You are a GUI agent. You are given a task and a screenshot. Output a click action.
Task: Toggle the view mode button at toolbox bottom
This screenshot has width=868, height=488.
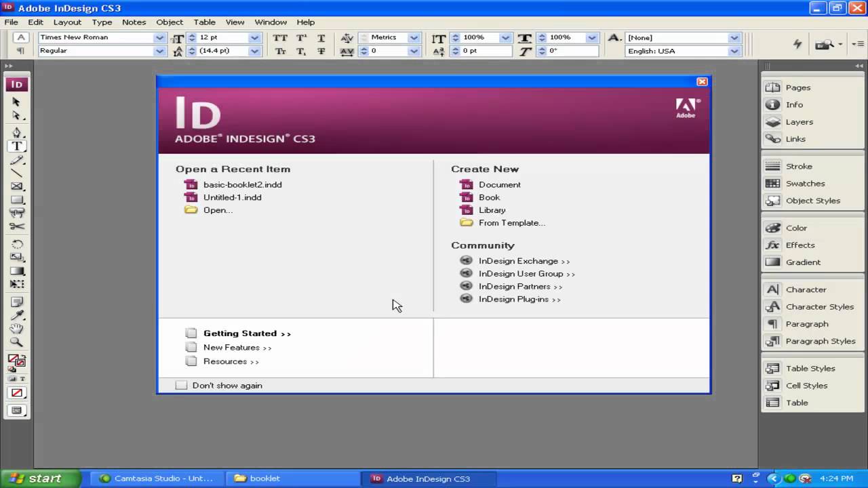coord(17,410)
